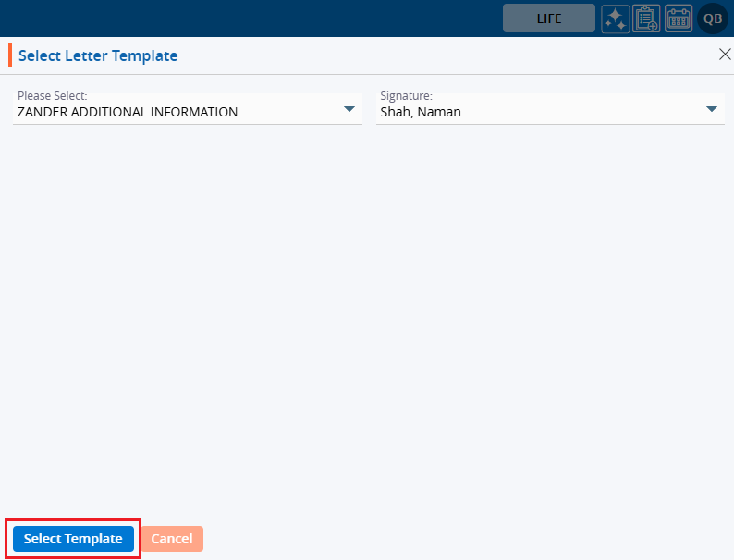Expand the Signature dropdown arrow
The height and width of the screenshot is (560, 734).
712,110
